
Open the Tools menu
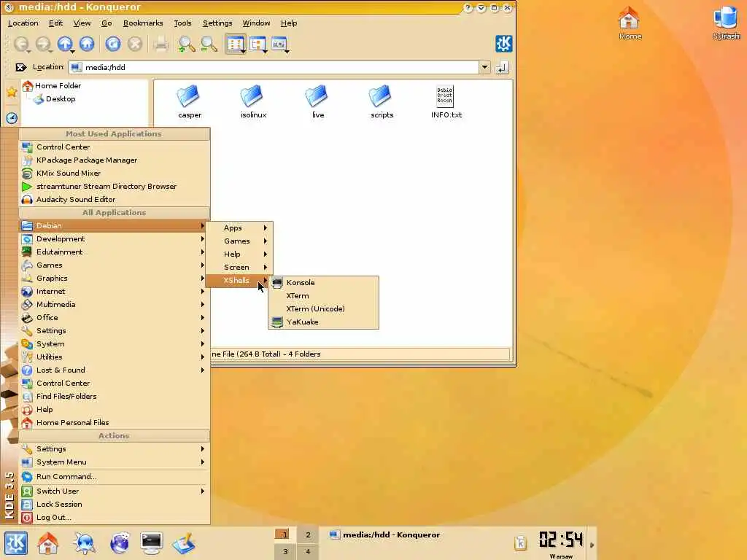(x=182, y=23)
